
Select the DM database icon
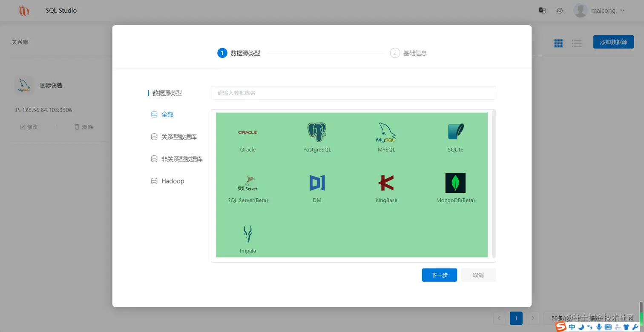[317, 183]
